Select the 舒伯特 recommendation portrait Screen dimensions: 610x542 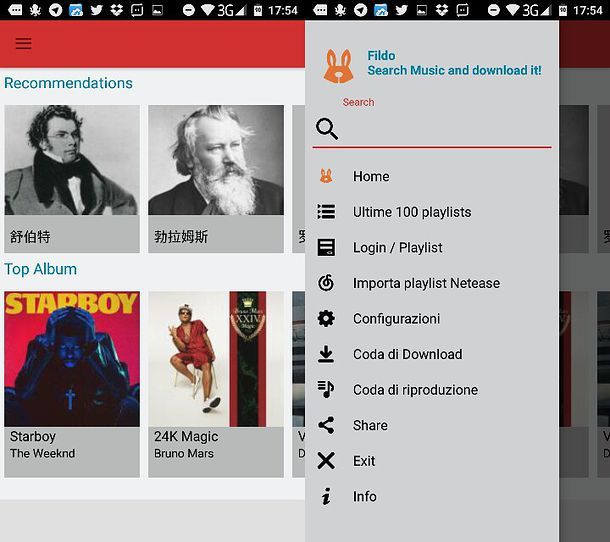(x=72, y=161)
